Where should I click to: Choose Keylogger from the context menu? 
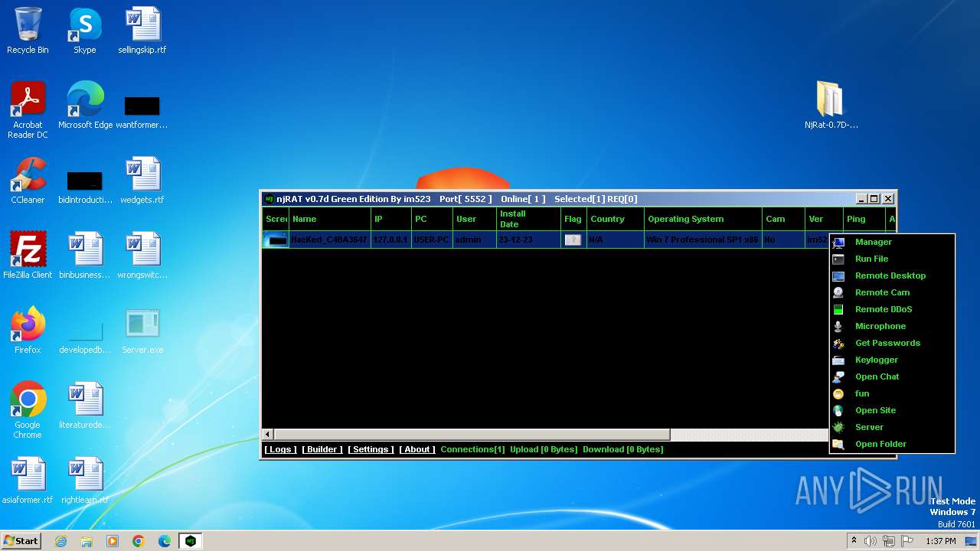893,360
